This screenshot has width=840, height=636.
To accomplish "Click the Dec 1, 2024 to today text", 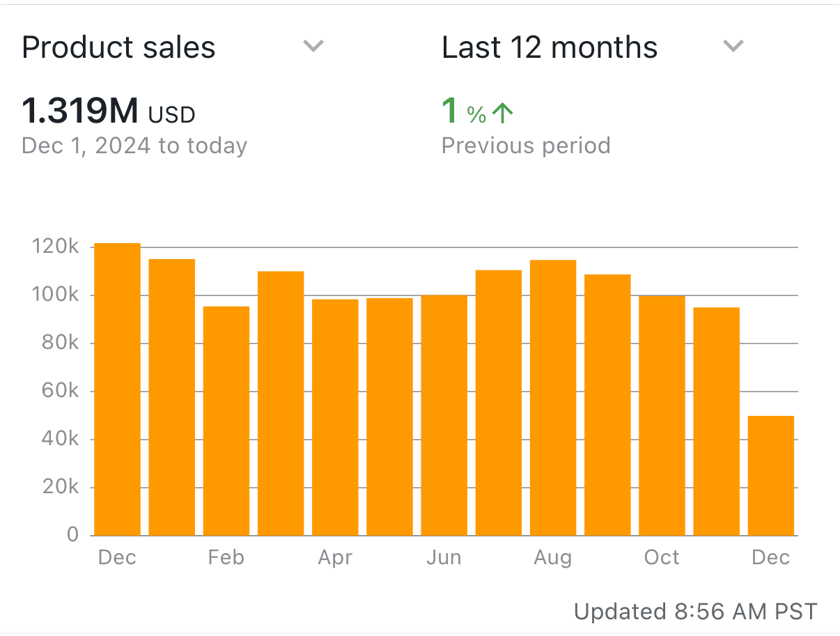I will click(x=134, y=146).
